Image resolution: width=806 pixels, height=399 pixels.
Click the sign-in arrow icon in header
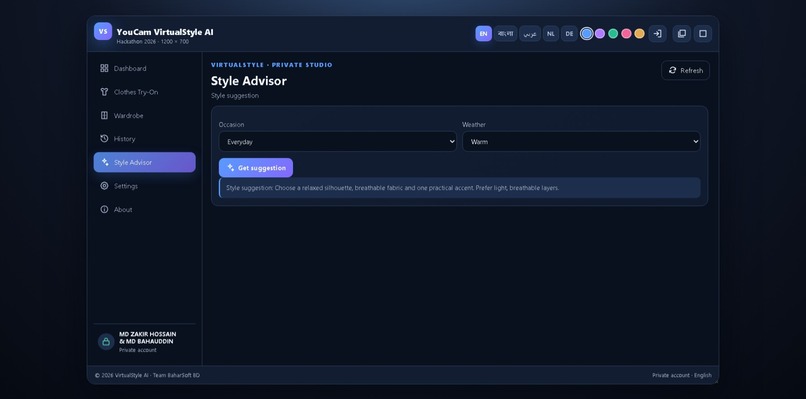pos(657,34)
